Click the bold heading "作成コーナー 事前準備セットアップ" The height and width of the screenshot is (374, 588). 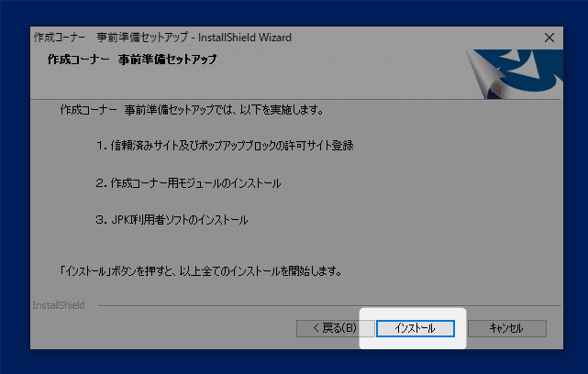[132, 60]
